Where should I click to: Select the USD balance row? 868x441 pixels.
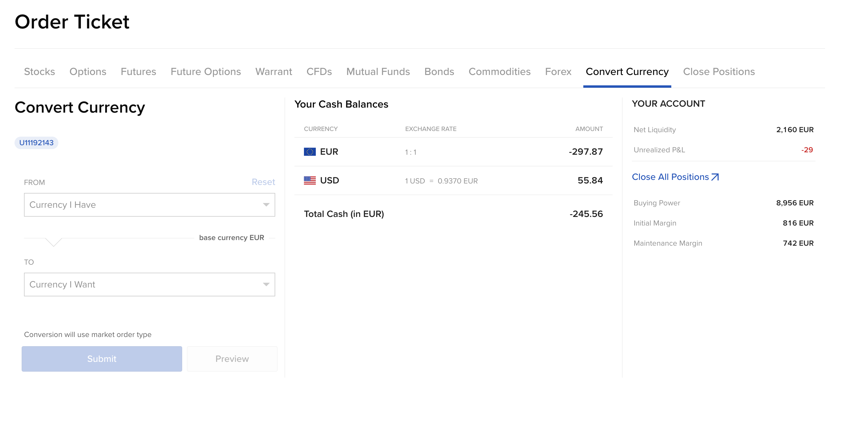tap(453, 180)
